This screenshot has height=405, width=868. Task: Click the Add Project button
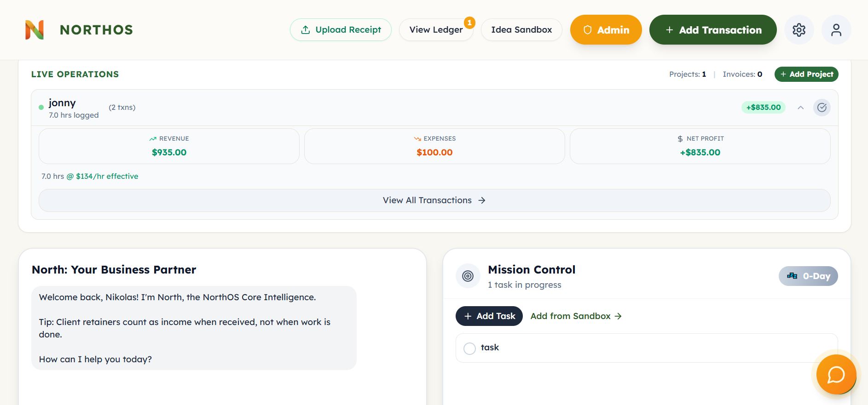(x=806, y=74)
